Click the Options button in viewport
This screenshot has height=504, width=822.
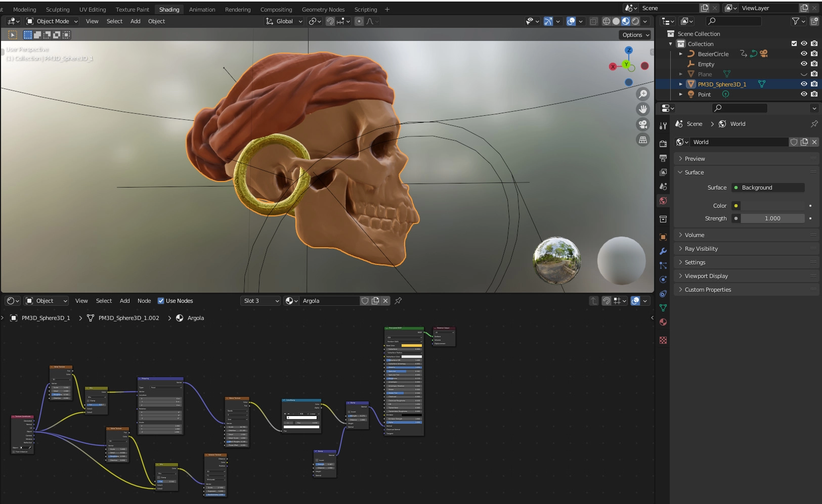pyautogui.click(x=635, y=35)
